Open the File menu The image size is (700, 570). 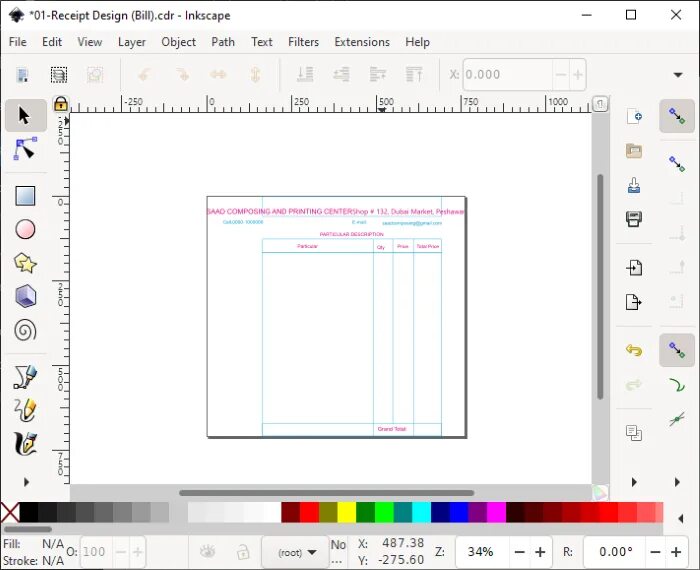[x=18, y=42]
